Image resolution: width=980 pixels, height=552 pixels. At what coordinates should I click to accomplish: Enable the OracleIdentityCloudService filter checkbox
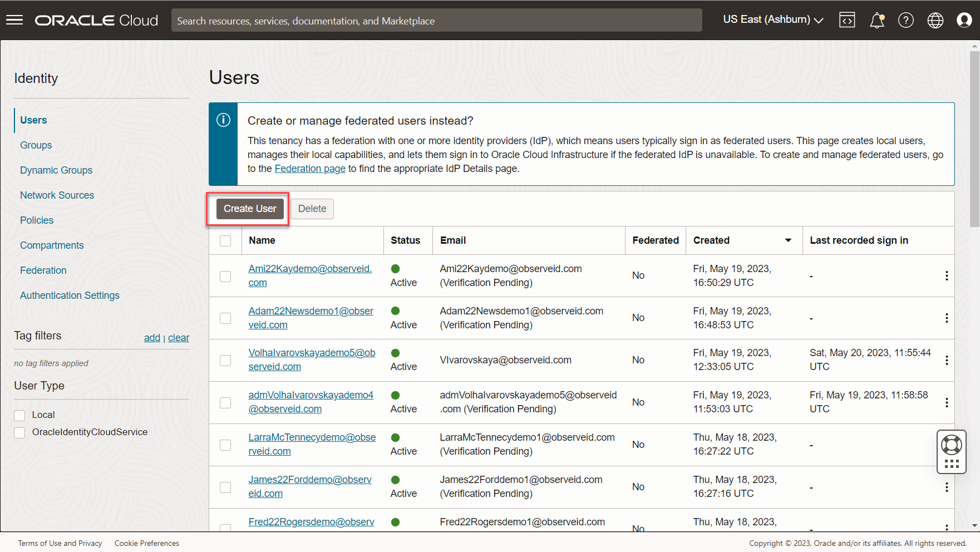pyautogui.click(x=20, y=432)
